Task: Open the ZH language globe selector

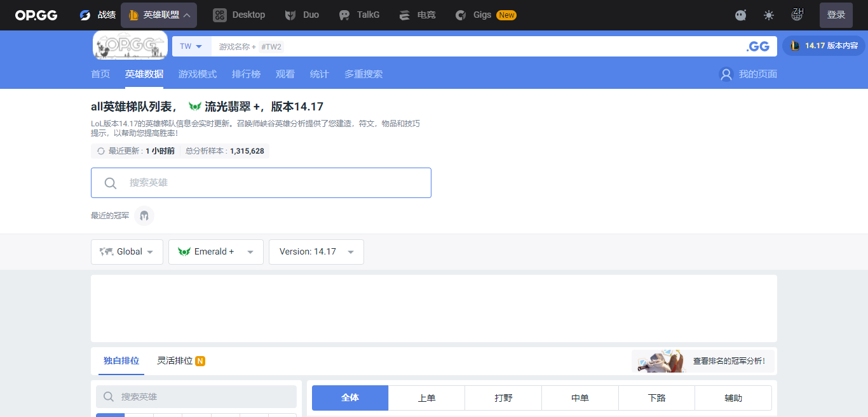Action: [x=797, y=14]
